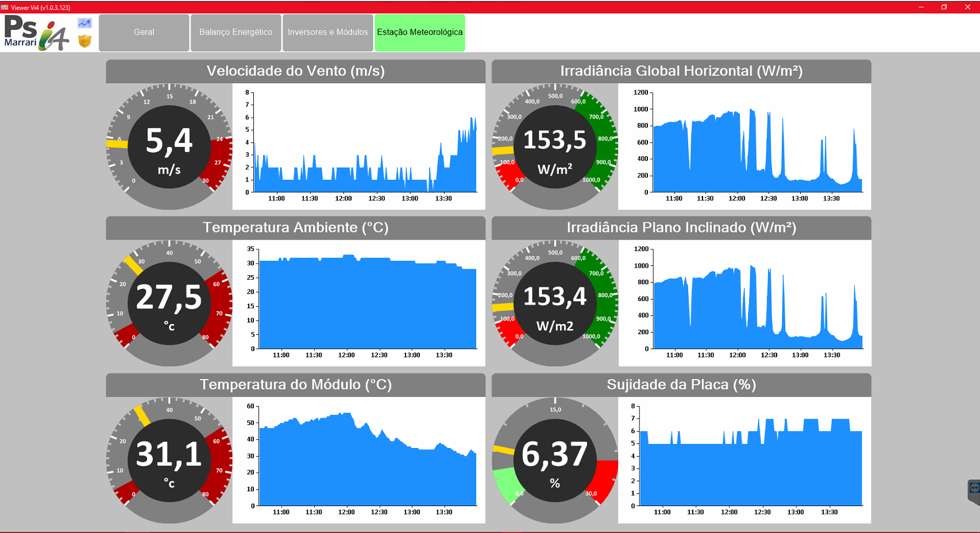Image resolution: width=980 pixels, height=533 pixels.
Task: Click the wind speed gauge showing 5,4 m/s
Action: 169,147
